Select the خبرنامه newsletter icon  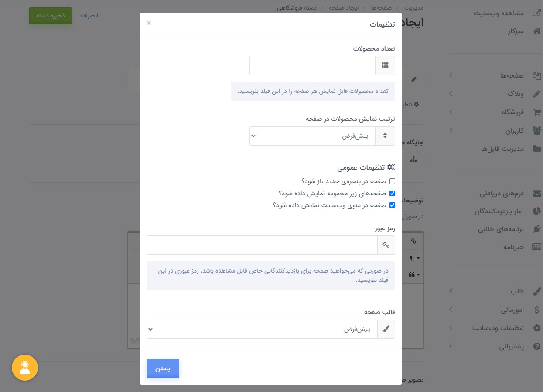click(x=537, y=246)
